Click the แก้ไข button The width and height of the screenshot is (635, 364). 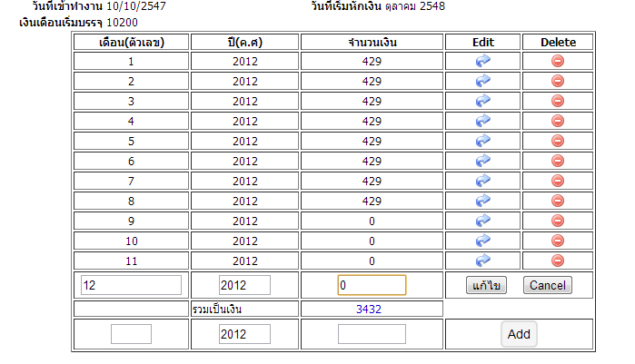[486, 285]
